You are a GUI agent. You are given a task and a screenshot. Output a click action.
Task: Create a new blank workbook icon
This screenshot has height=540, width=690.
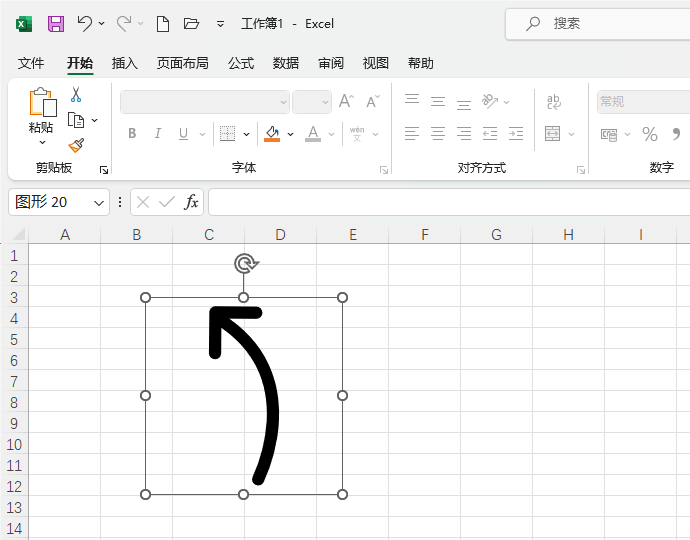(x=163, y=24)
